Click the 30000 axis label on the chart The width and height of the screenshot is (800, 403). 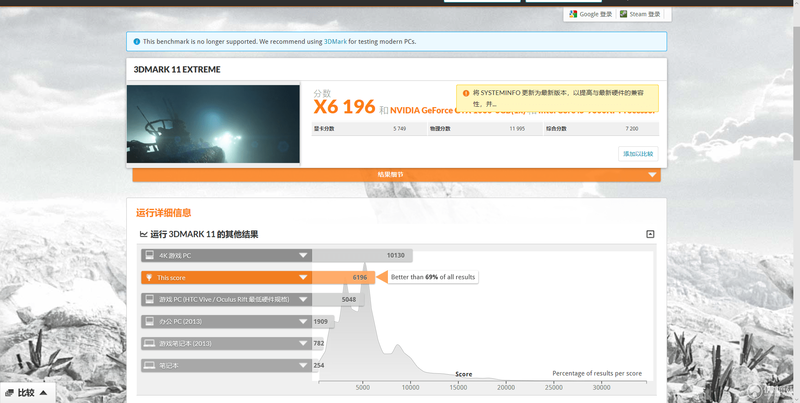(x=602, y=388)
